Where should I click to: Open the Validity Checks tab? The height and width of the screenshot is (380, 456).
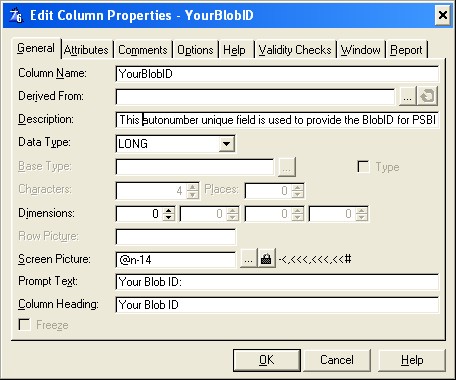(x=295, y=50)
